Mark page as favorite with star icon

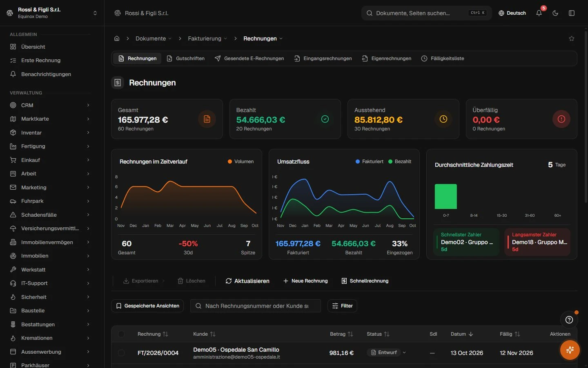coord(572,38)
